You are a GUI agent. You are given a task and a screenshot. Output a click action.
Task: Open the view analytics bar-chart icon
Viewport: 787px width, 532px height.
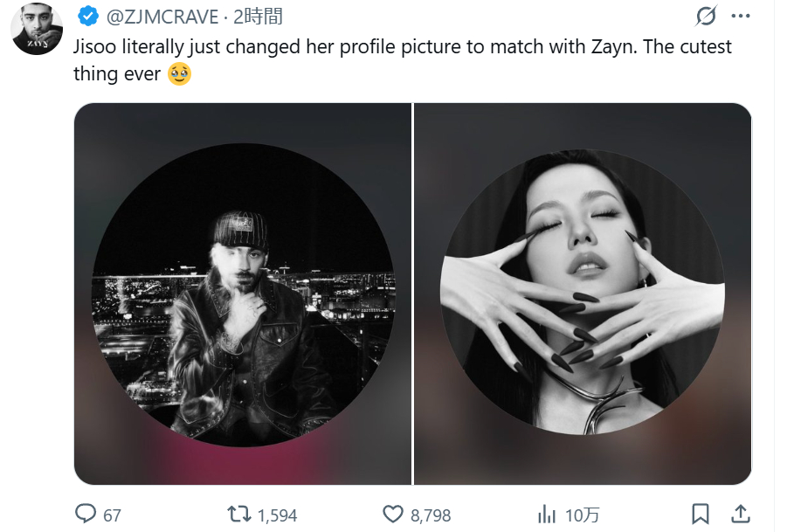pyautogui.click(x=548, y=514)
